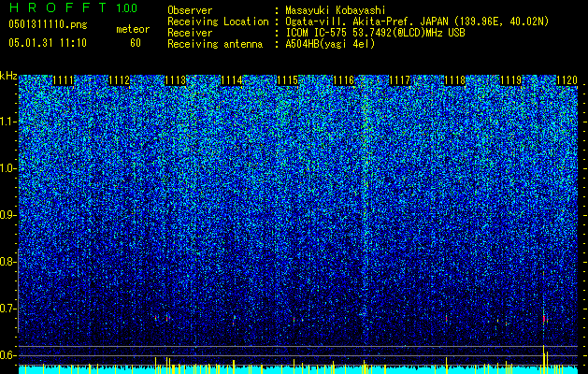Click time marker 1113
The width and height of the screenshot is (588, 374).
176,80
